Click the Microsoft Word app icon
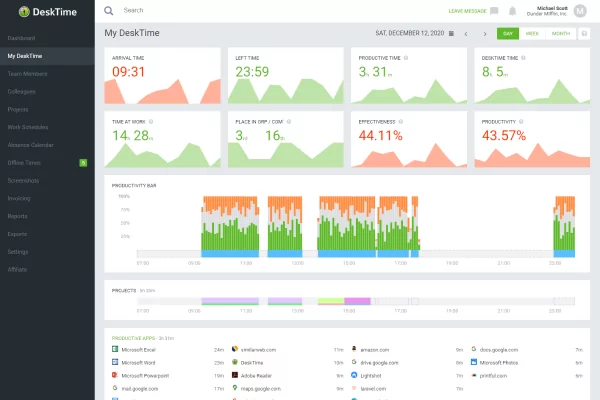600x400 pixels. click(x=115, y=362)
